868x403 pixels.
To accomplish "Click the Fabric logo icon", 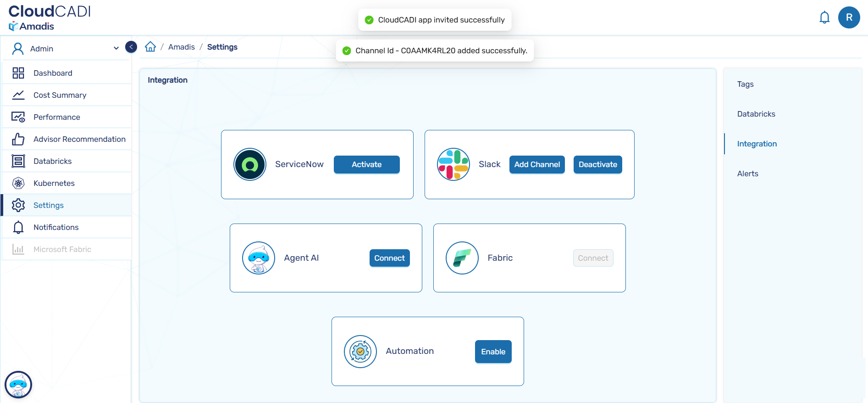I will [462, 258].
